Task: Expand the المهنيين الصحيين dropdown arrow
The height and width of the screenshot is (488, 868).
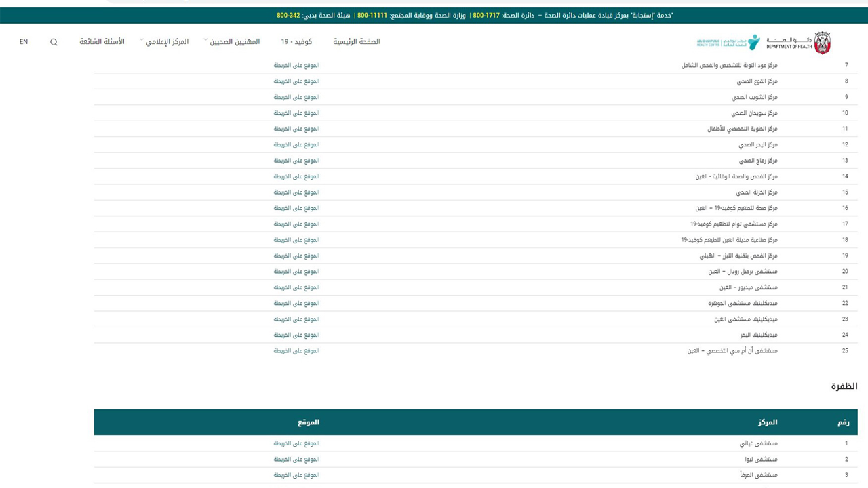Action: click(205, 41)
